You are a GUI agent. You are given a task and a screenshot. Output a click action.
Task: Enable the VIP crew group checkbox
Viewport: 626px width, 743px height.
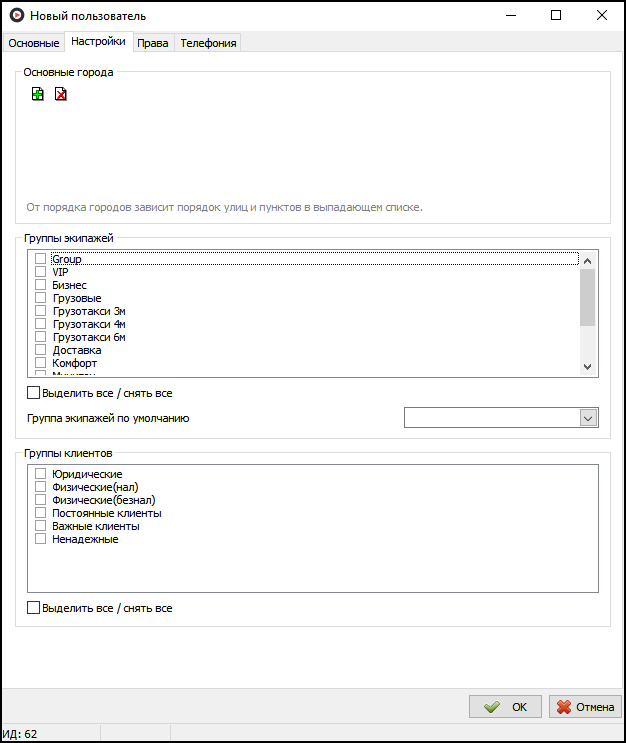(41, 272)
